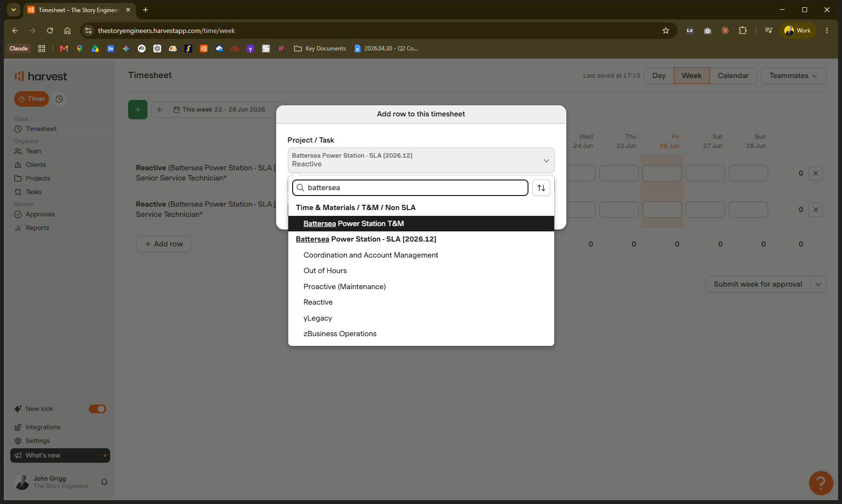Open new browser tab
The image size is (842, 504).
point(146,10)
